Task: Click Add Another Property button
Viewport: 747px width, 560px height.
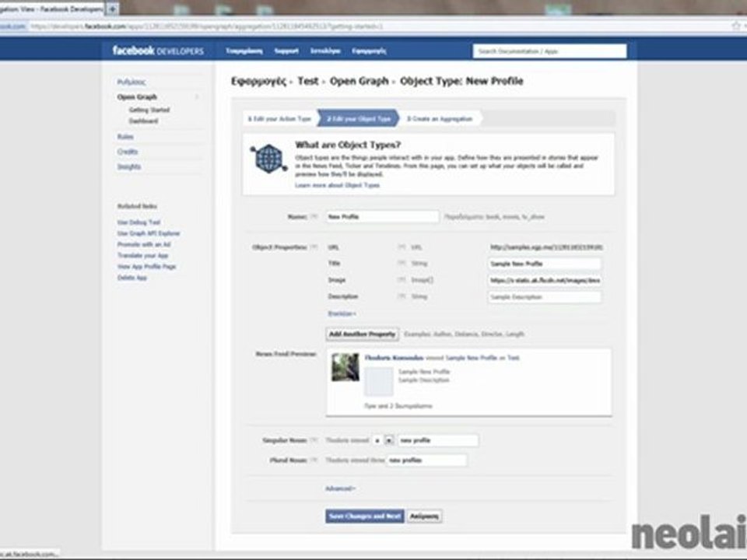Action: (362, 334)
